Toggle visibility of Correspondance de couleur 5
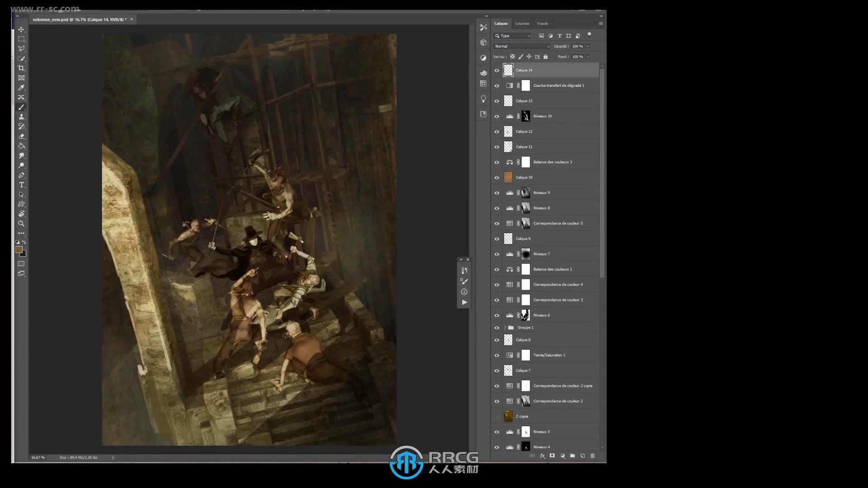This screenshot has width=868, height=488. (497, 223)
